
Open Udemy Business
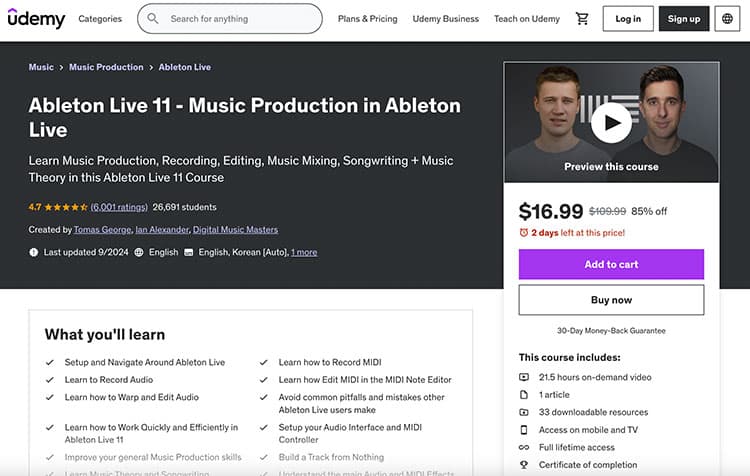(x=445, y=19)
